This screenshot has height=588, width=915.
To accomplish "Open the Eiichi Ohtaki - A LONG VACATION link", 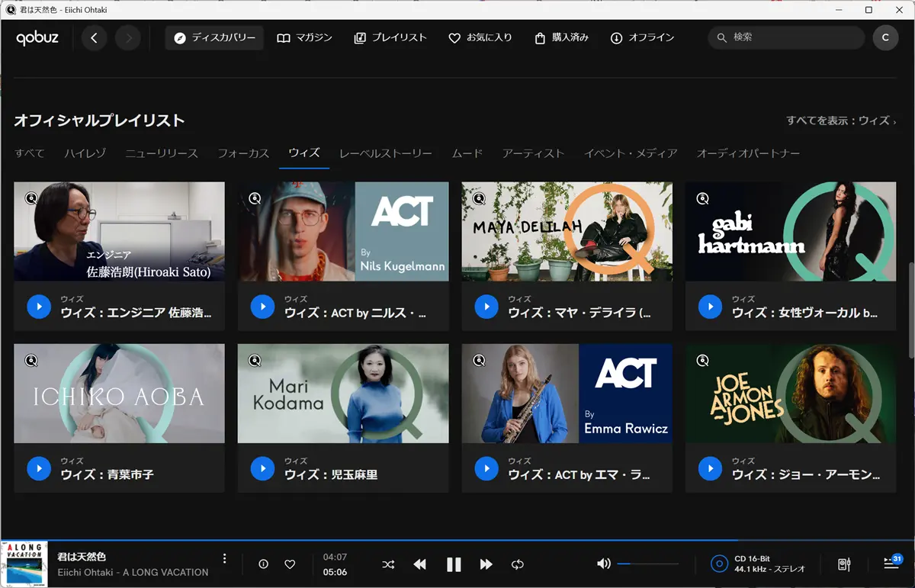I will pos(133,572).
